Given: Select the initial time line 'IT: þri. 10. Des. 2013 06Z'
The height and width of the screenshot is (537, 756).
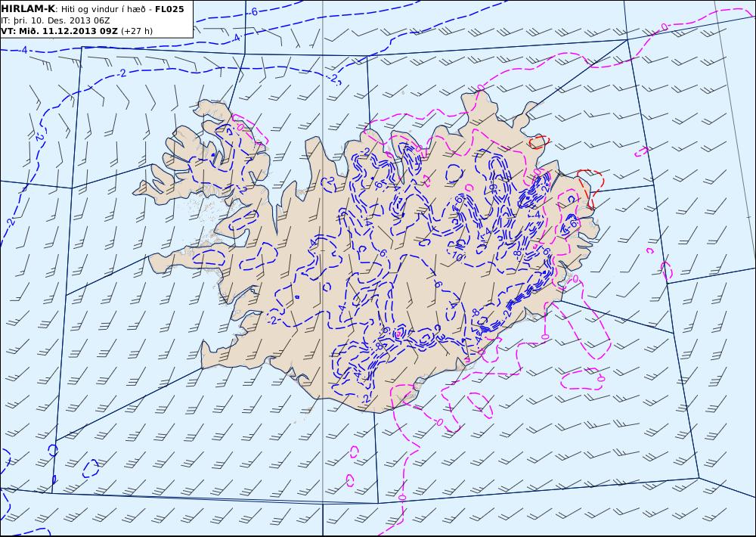Looking at the screenshot, I should pos(55,20).
